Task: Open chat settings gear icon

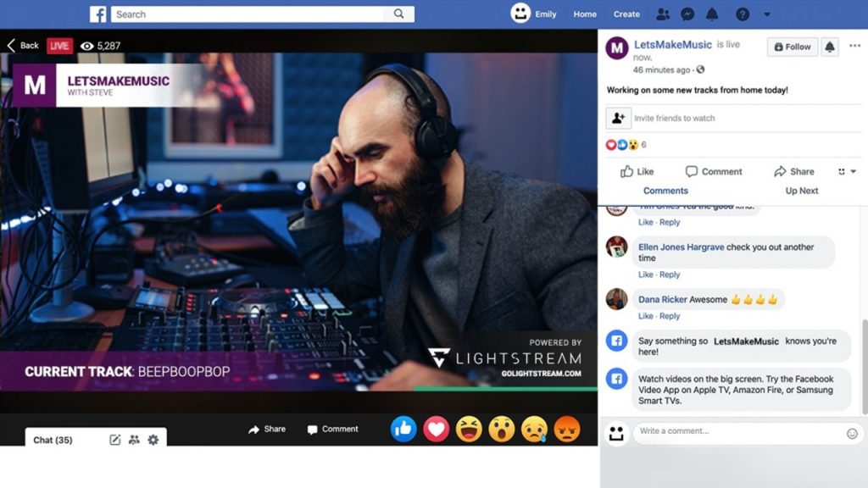Action: (x=153, y=440)
